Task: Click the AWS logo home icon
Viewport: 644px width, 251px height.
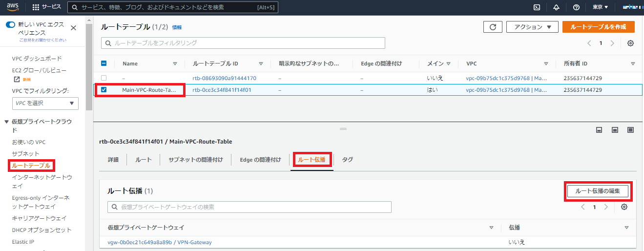Action: [12, 7]
